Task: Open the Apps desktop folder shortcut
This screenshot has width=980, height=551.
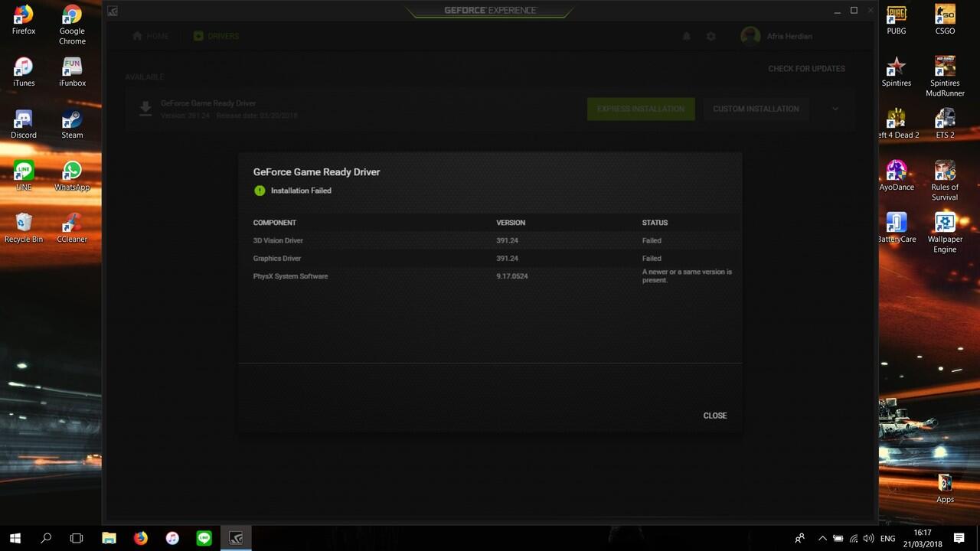Action: click(x=945, y=488)
